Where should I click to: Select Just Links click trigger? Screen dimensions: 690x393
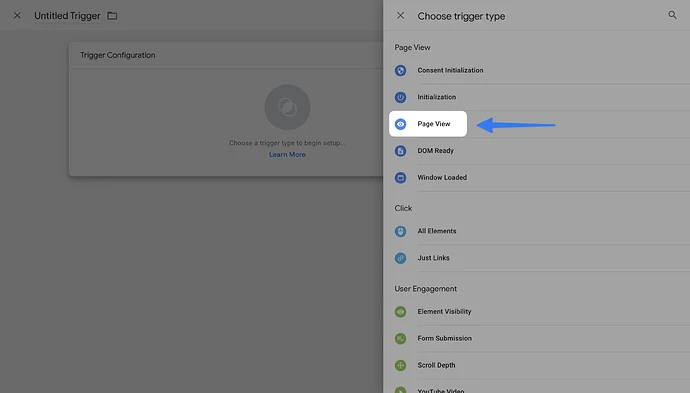[x=433, y=258]
